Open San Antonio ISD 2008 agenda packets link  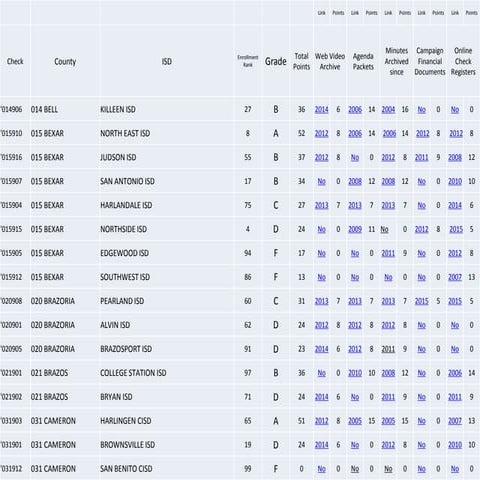point(355,182)
